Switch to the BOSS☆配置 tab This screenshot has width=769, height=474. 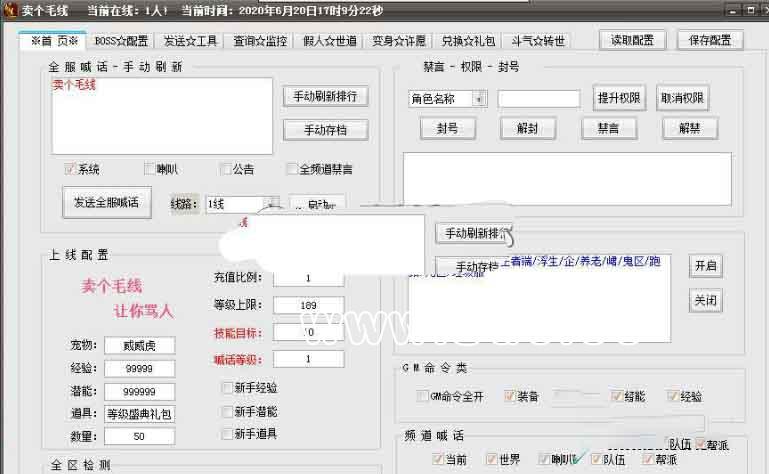point(121,41)
